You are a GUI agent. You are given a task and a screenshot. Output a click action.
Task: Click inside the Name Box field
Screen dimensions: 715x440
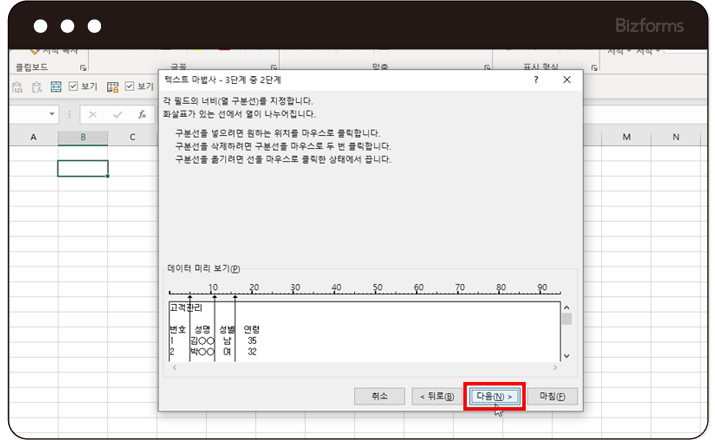click(28, 114)
